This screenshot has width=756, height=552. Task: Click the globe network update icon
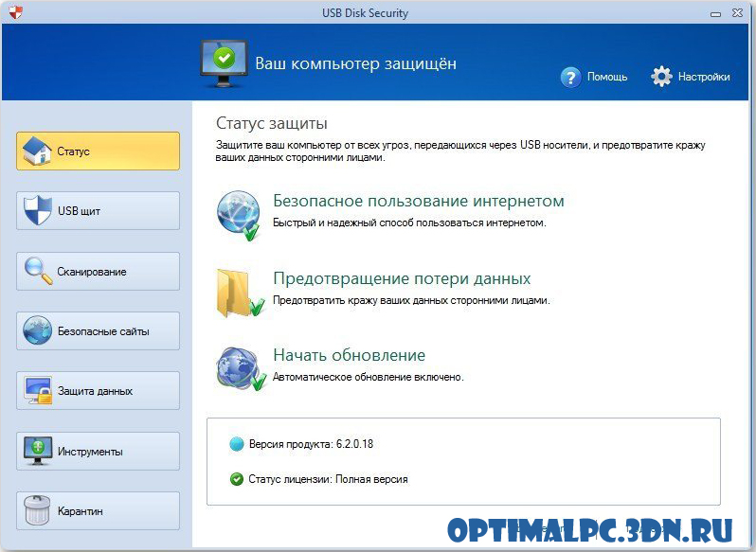(x=240, y=369)
